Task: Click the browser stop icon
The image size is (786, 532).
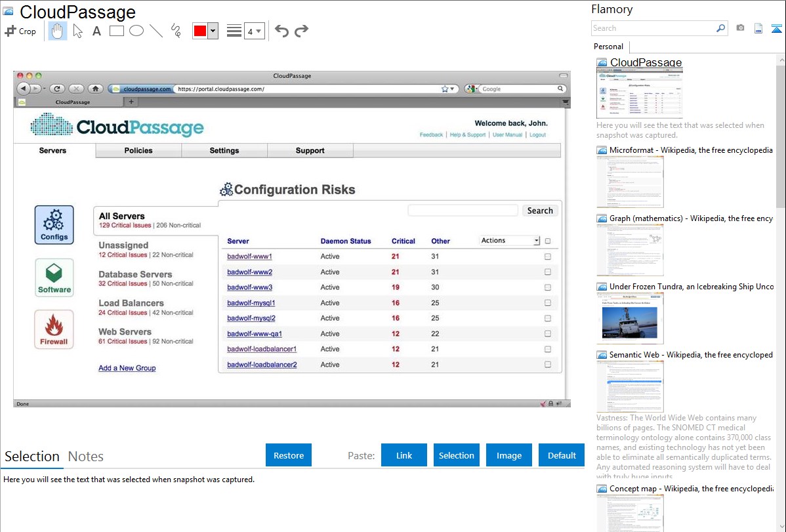Action: [x=75, y=89]
